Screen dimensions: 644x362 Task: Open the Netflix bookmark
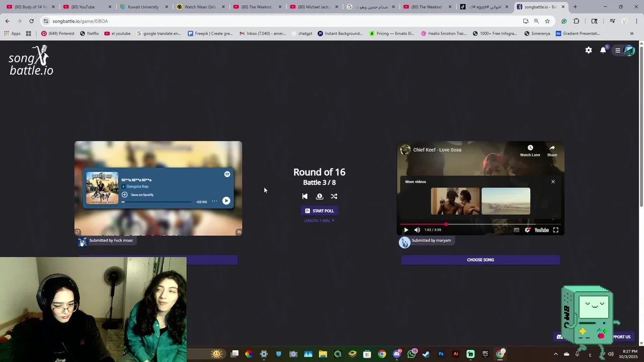pyautogui.click(x=89, y=34)
